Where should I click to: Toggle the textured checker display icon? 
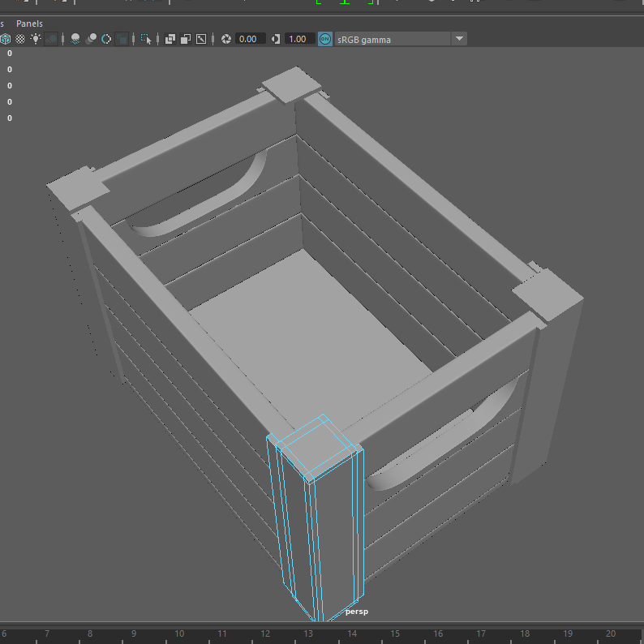pyautogui.click(x=20, y=39)
